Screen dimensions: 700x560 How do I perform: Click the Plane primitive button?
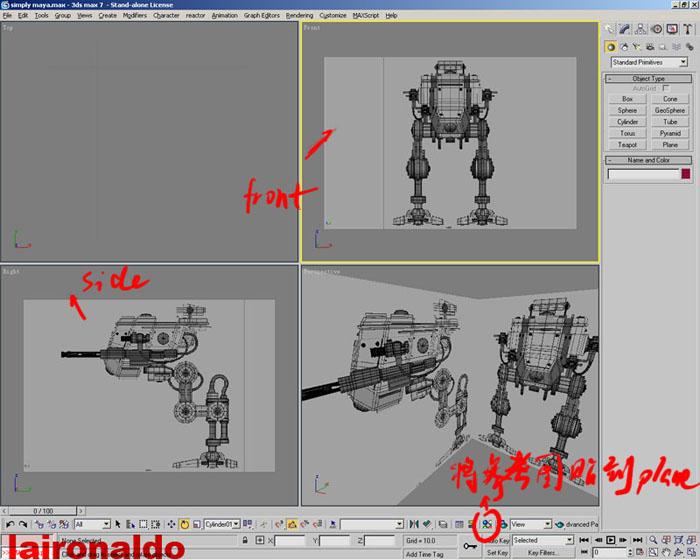(x=670, y=145)
